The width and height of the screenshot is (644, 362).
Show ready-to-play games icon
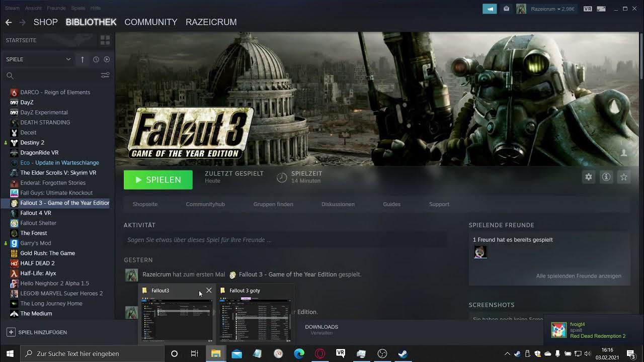107,59
